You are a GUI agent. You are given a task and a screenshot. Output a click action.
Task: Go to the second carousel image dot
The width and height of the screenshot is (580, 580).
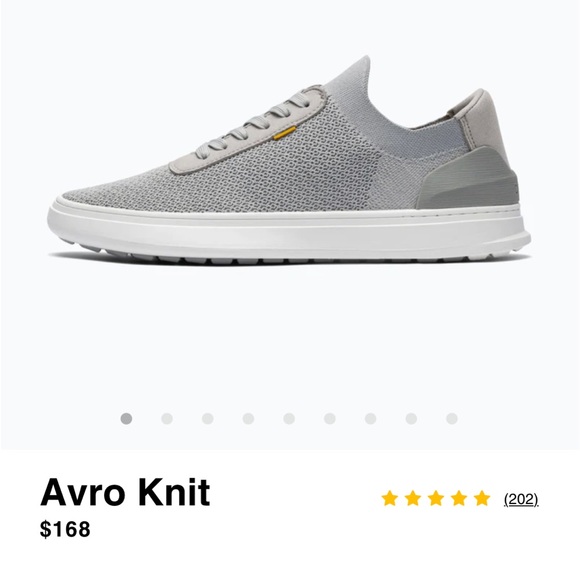click(167, 419)
